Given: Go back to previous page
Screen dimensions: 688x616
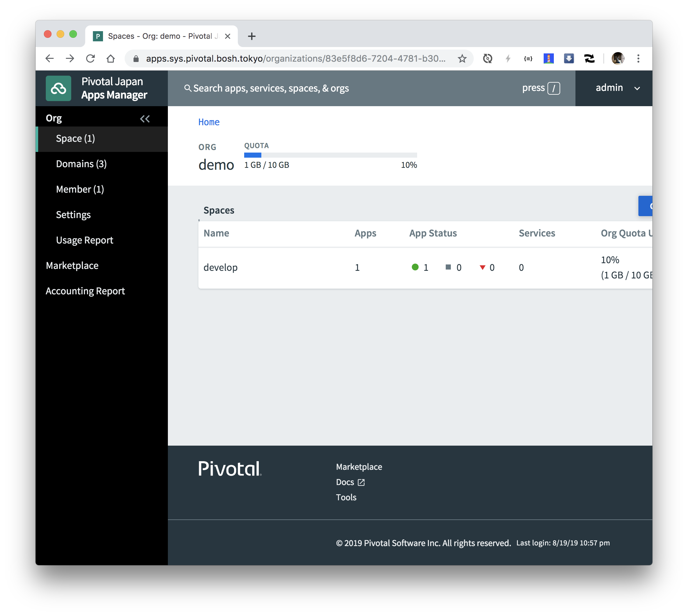Looking at the screenshot, I should [x=50, y=58].
